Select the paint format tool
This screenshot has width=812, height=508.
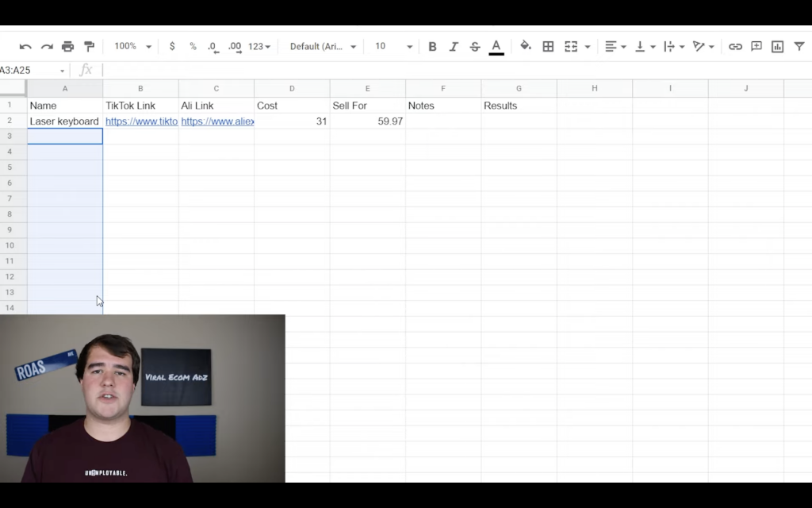[89, 47]
